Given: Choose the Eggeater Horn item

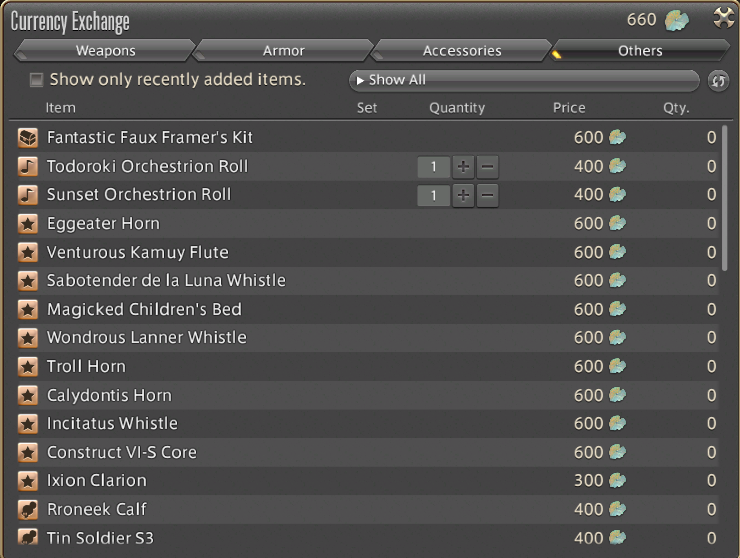Looking at the screenshot, I should [103, 223].
